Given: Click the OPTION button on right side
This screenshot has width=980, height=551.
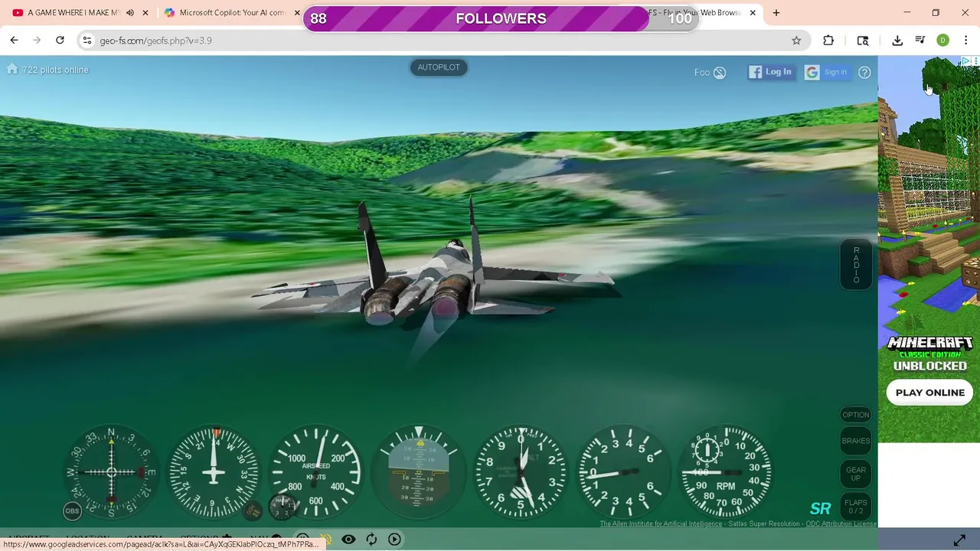Looking at the screenshot, I should click(855, 415).
